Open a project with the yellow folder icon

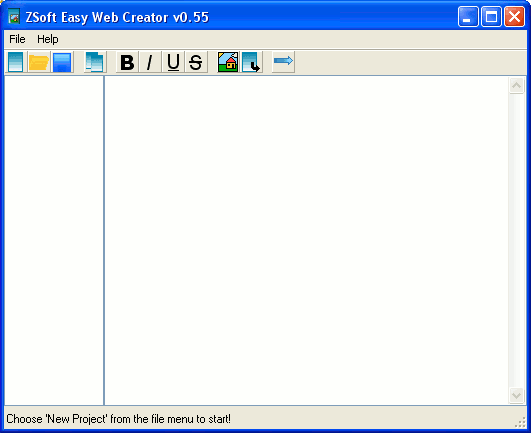coord(39,62)
